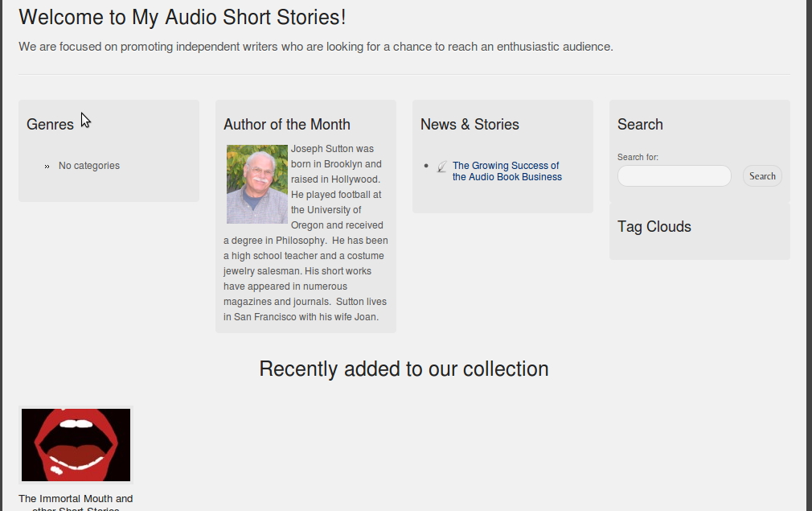Open 'The Immortal Mouth' story title link

pos(76,499)
